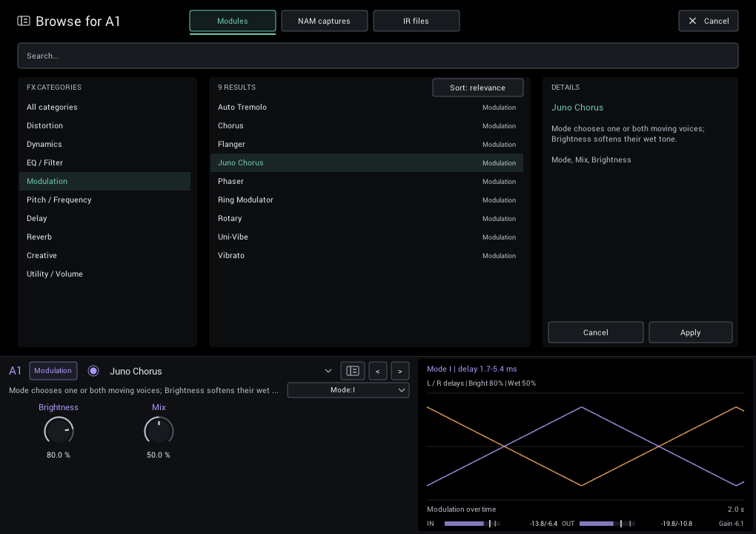Switch to the IR files tab
756x534 pixels.
tap(416, 21)
